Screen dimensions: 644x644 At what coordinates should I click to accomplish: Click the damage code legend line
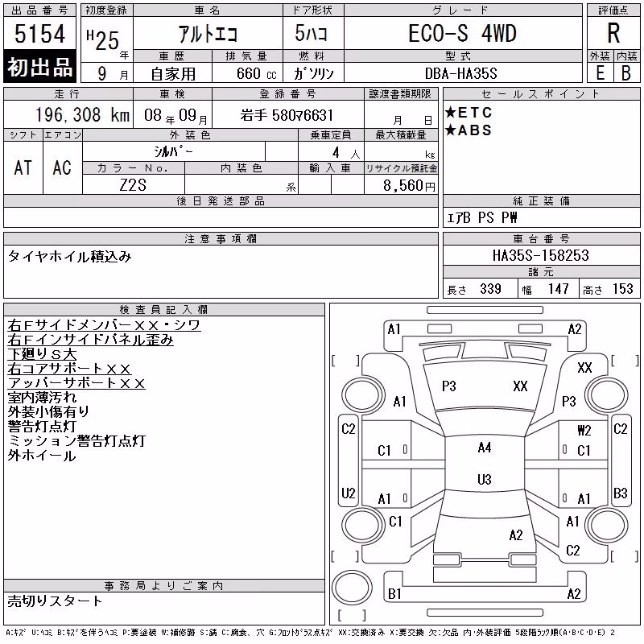[x=311, y=633]
